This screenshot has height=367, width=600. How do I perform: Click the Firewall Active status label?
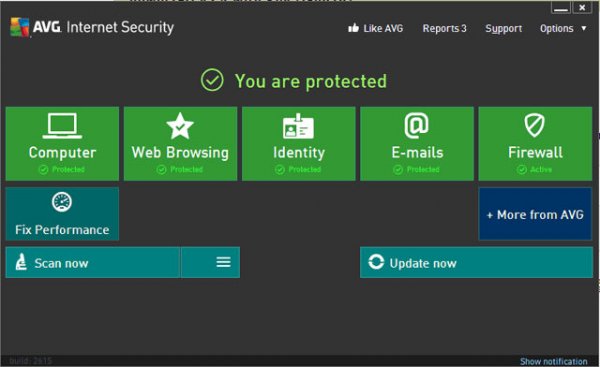pyautogui.click(x=541, y=169)
